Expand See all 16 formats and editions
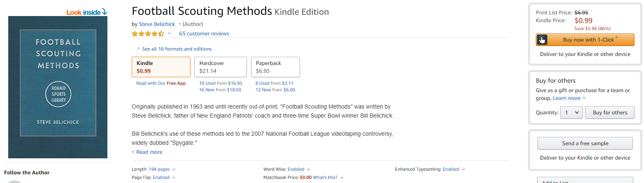 177,49
